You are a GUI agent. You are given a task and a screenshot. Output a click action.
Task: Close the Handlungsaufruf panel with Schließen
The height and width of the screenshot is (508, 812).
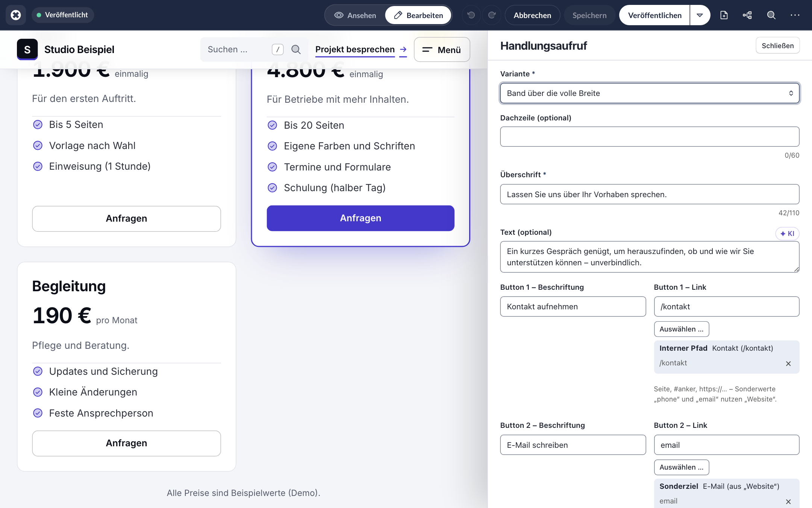pyautogui.click(x=777, y=46)
